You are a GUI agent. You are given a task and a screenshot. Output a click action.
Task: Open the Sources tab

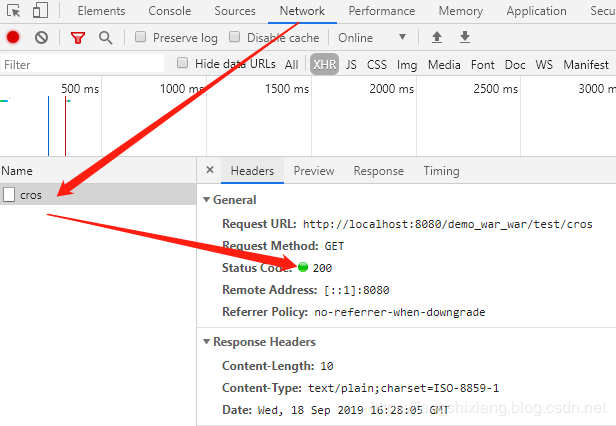235,11
